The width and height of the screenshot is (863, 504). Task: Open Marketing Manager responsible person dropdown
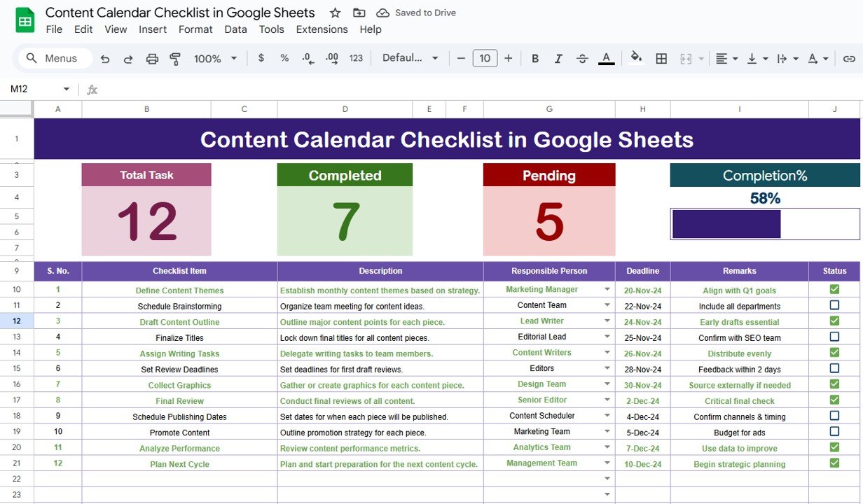click(x=607, y=289)
